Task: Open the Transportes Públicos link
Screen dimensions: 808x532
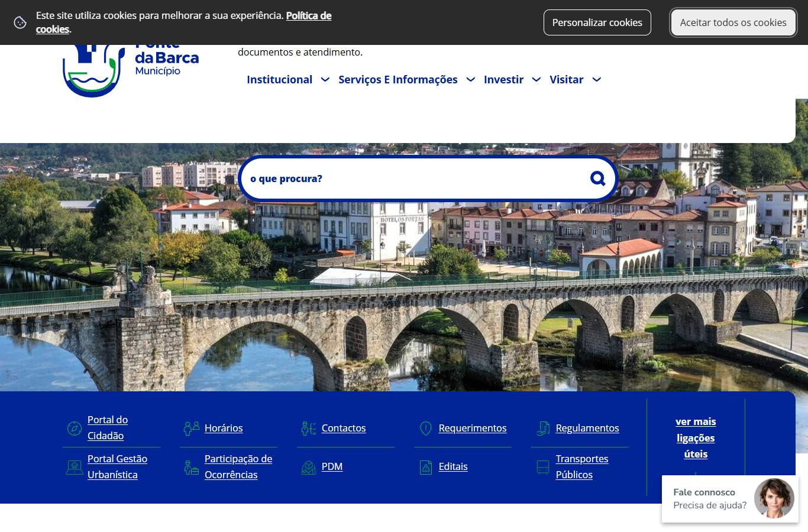Action: [x=582, y=467]
